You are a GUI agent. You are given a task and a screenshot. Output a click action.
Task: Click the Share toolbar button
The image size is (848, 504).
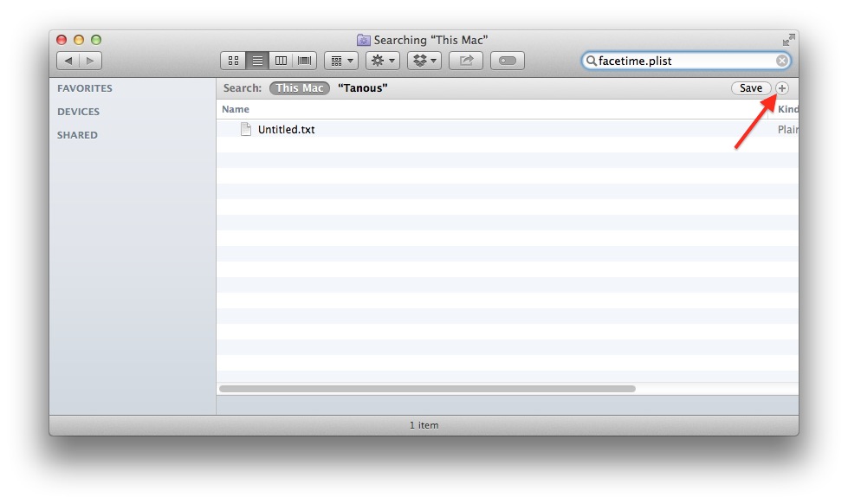[466, 61]
